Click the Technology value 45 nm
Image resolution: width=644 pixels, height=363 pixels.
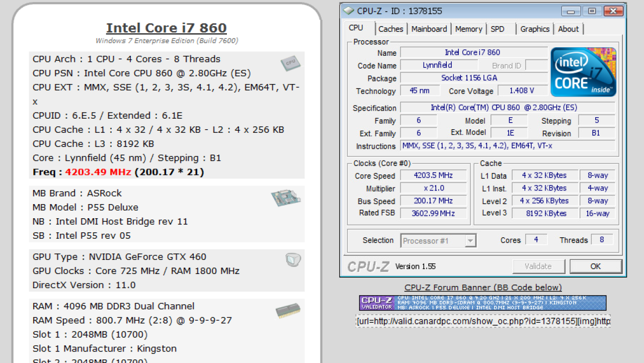click(420, 91)
